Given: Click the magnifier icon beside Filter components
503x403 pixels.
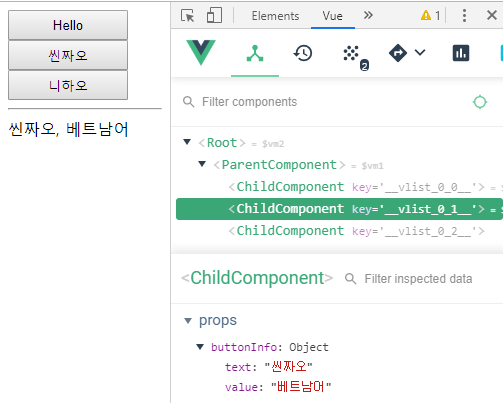Looking at the screenshot, I should [x=188, y=102].
